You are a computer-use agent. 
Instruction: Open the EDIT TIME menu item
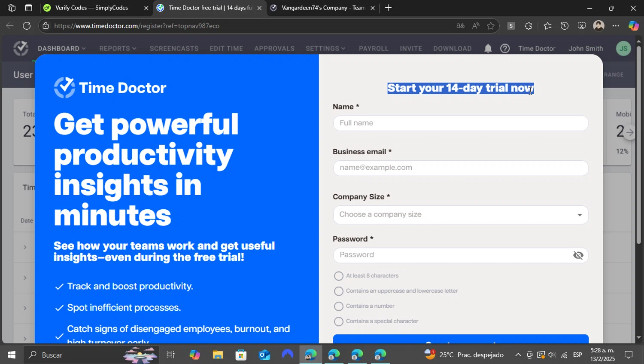pyautogui.click(x=226, y=49)
